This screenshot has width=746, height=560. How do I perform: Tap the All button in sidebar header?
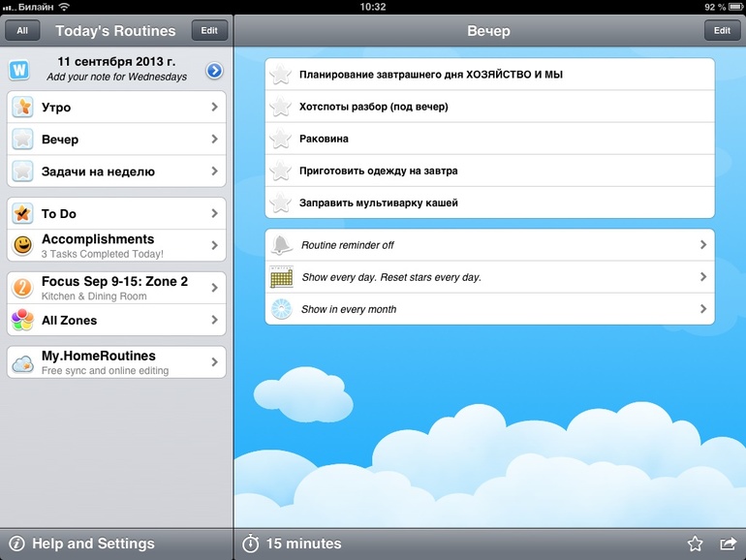[x=22, y=30]
